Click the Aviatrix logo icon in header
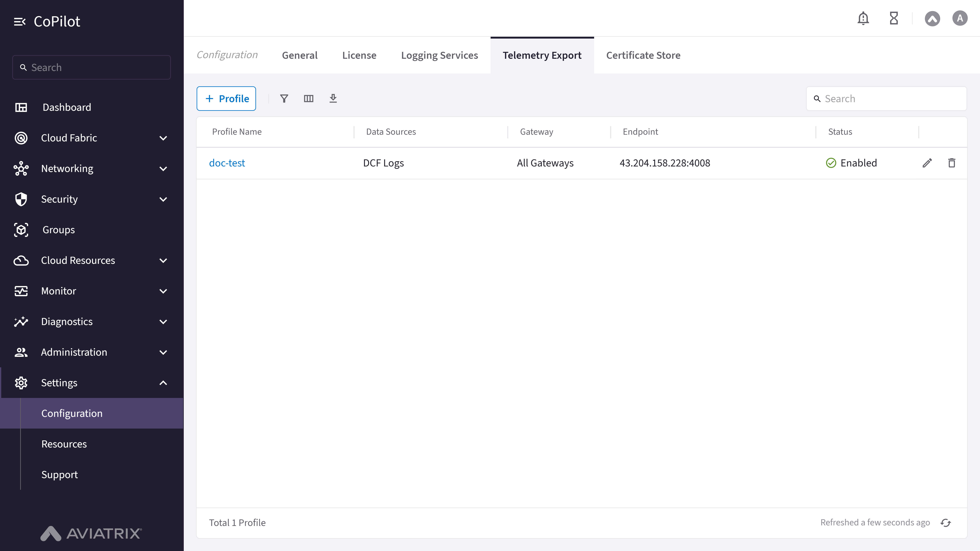 click(933, 18)
